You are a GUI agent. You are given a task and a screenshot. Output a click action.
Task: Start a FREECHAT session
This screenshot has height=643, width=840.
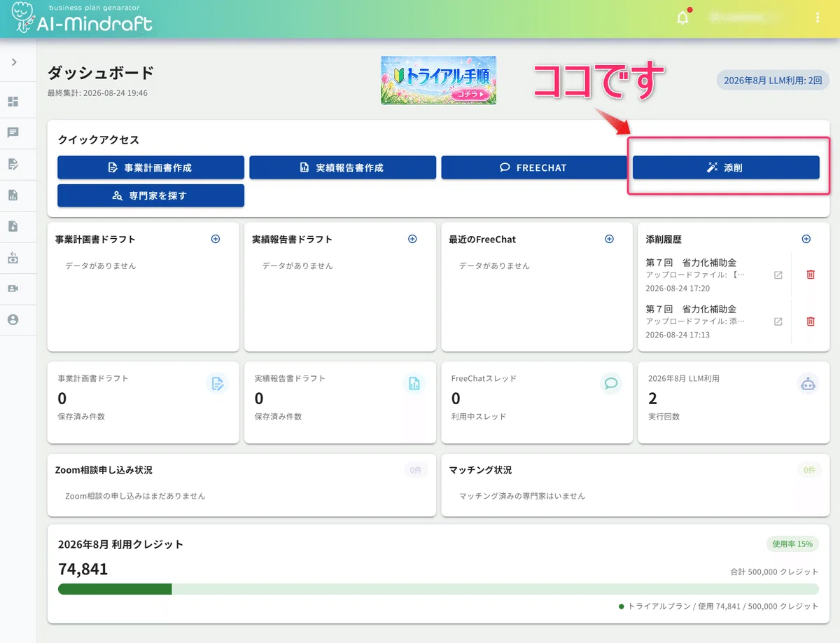pos(534,167)
